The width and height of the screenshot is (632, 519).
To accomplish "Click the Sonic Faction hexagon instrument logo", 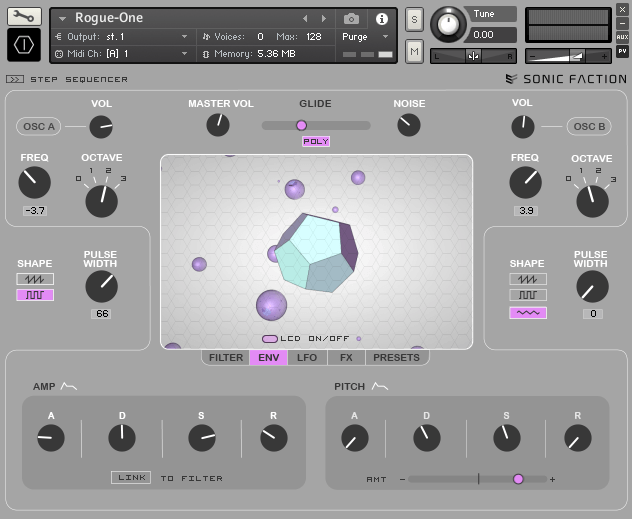I will coord(24,45).
